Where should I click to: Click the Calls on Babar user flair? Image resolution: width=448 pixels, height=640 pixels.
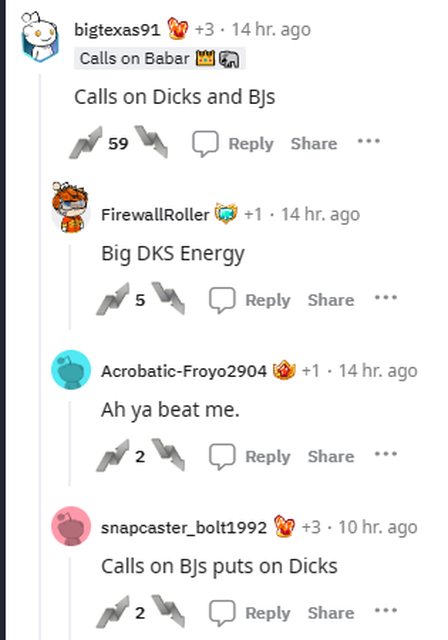(x=160, y=58)
